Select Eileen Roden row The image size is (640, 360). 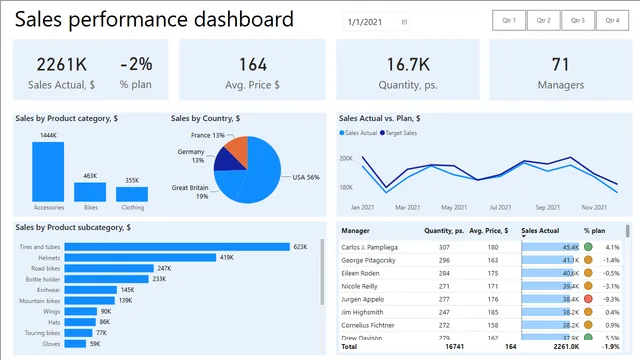480,273
